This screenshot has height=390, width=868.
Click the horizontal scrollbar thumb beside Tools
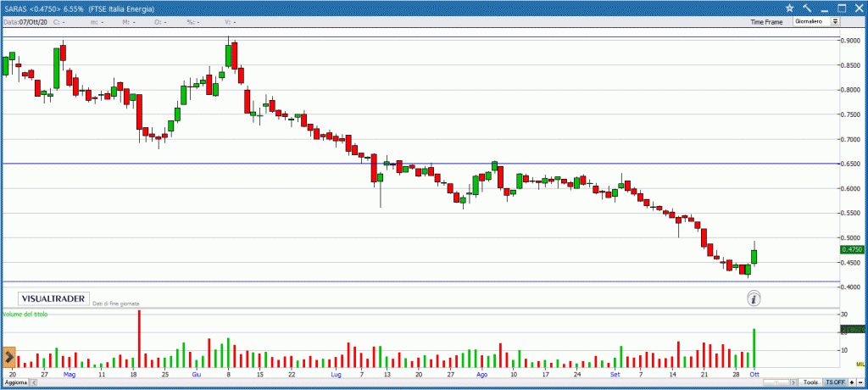pos(776,382)
